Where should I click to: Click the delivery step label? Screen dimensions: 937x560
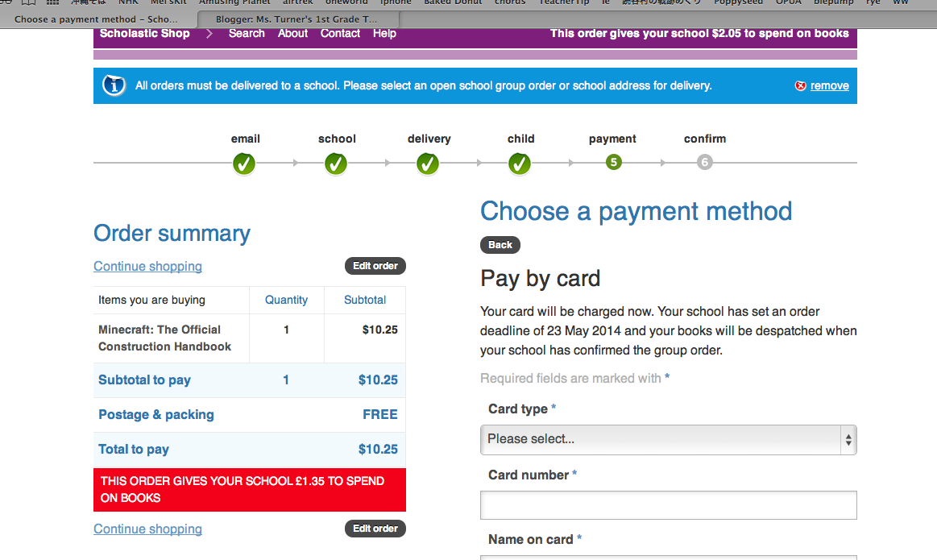coord(429,139)
